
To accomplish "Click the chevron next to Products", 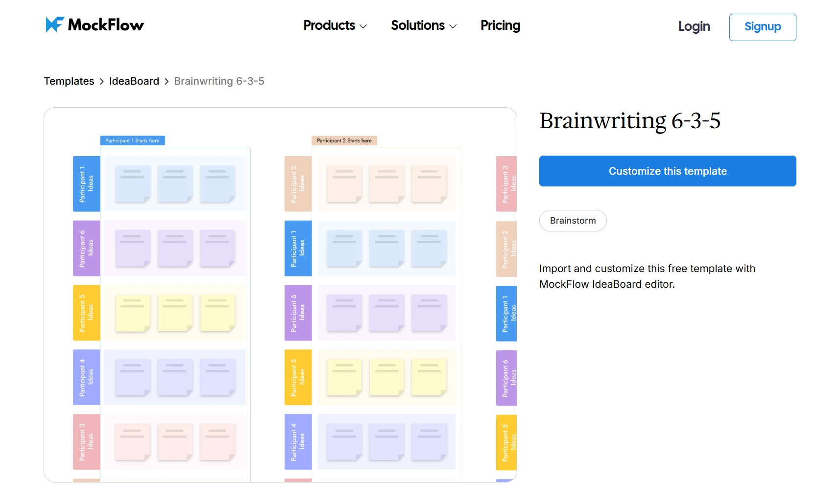I will 363,26.
